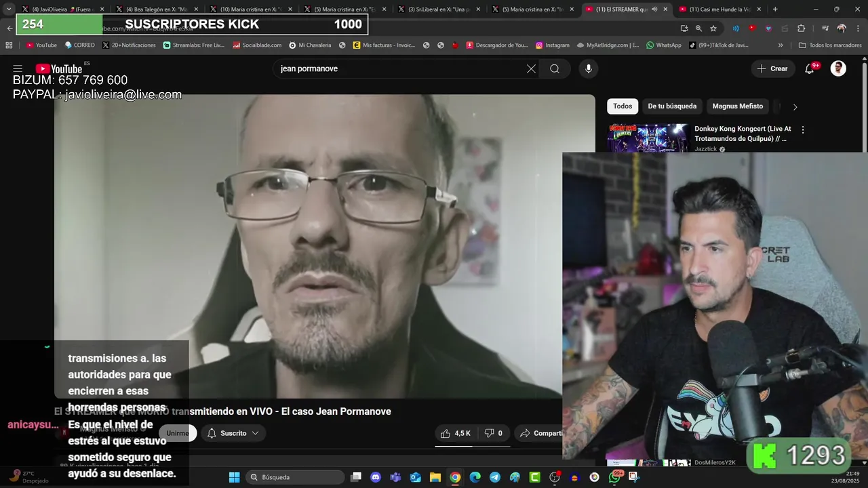The width and height of the screenshot is (868, 488).
Task: Open the bookmarks apps grid
Action: [9, 45]
